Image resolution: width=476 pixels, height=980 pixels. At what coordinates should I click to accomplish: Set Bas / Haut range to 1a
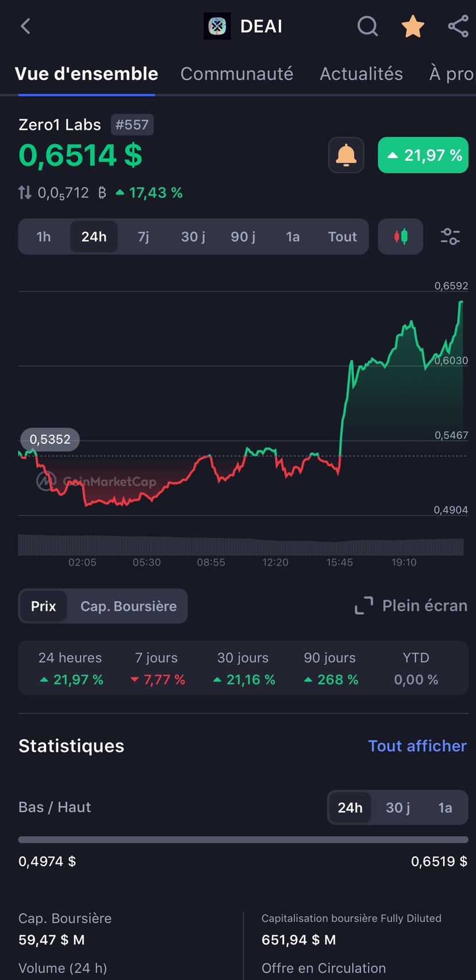point(445,808)
